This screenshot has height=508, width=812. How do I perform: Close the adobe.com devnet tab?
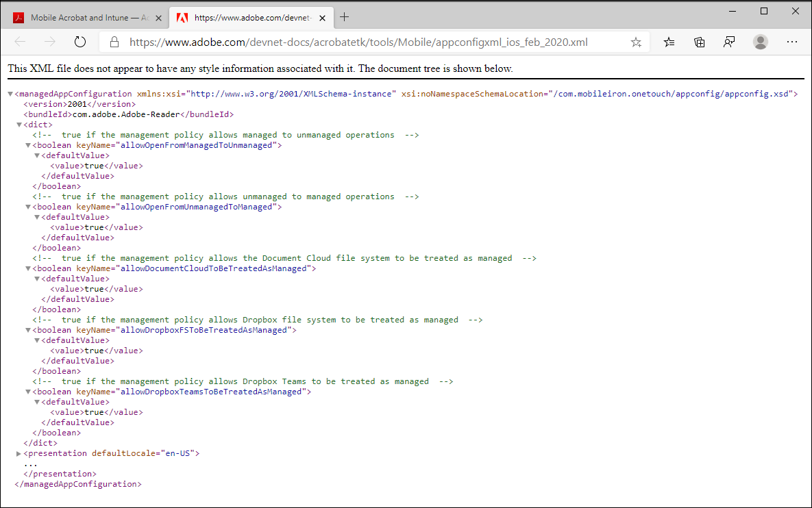pos(322,18)
